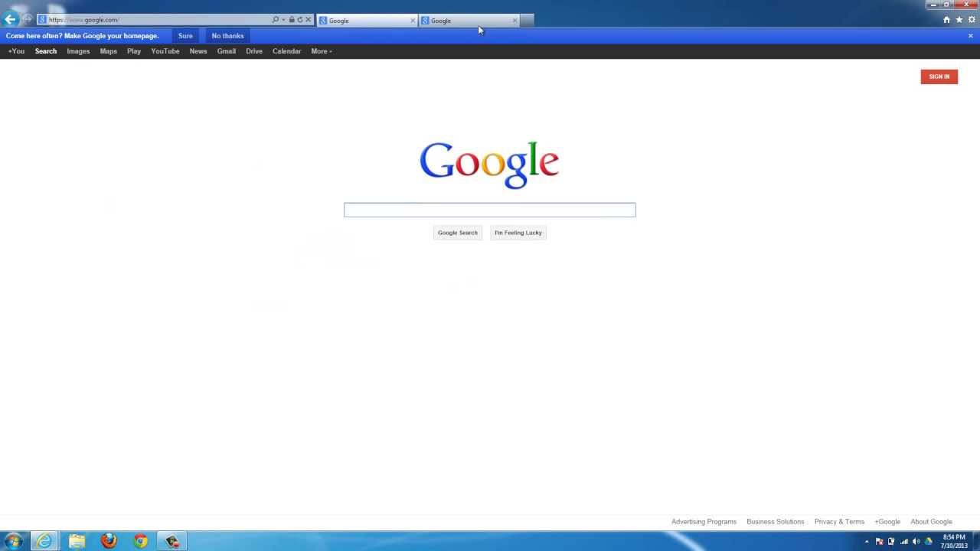The width and height of the screenshot is (980, 551).
Task: Open Windows Explorer folder from taskbar
Action: pos(77,541)
